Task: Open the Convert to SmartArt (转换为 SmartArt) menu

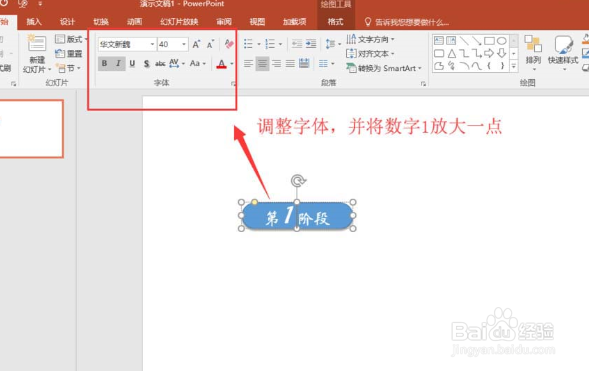Action: (384, 68)
